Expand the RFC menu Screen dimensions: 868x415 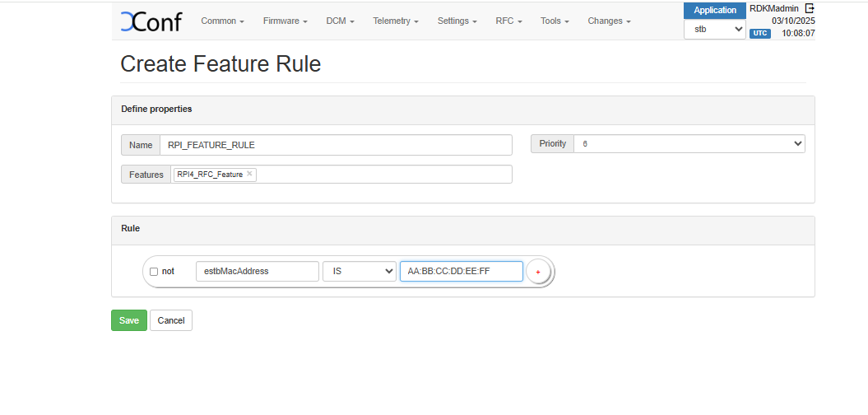508,21
